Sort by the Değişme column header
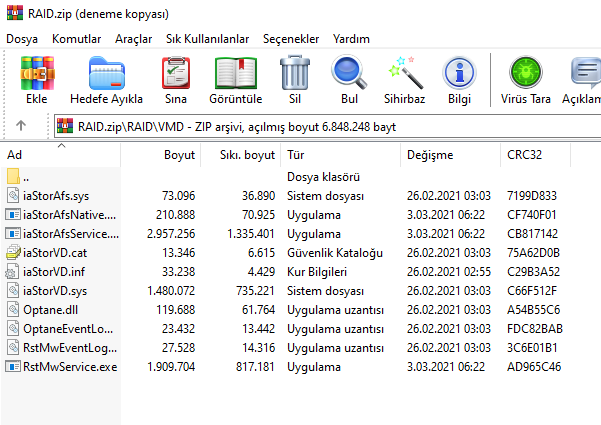This screenshot has height=425, width=601. tap(450, 155)
